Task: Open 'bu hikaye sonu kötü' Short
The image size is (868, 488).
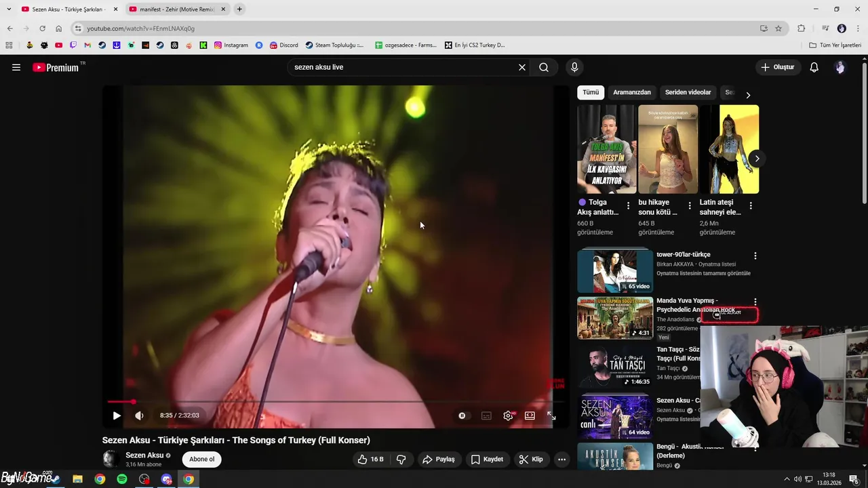Action: 668,149
